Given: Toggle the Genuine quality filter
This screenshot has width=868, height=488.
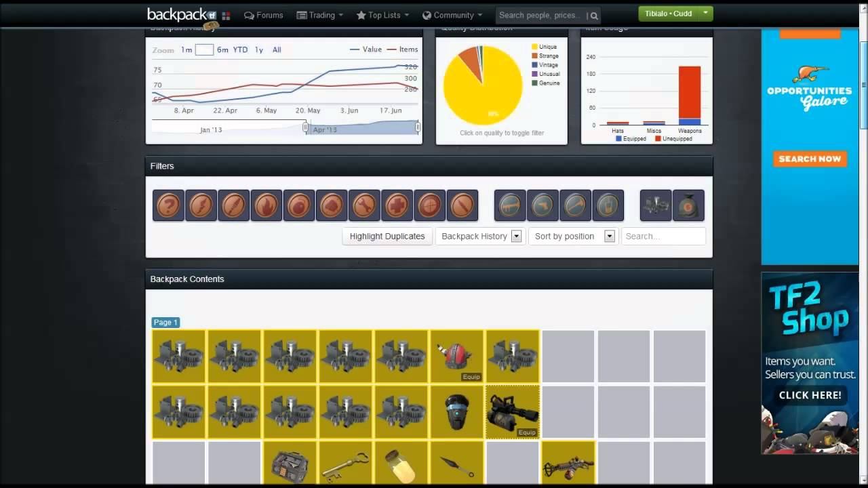Looking at the screenshot, I should (x=546, y=83).
